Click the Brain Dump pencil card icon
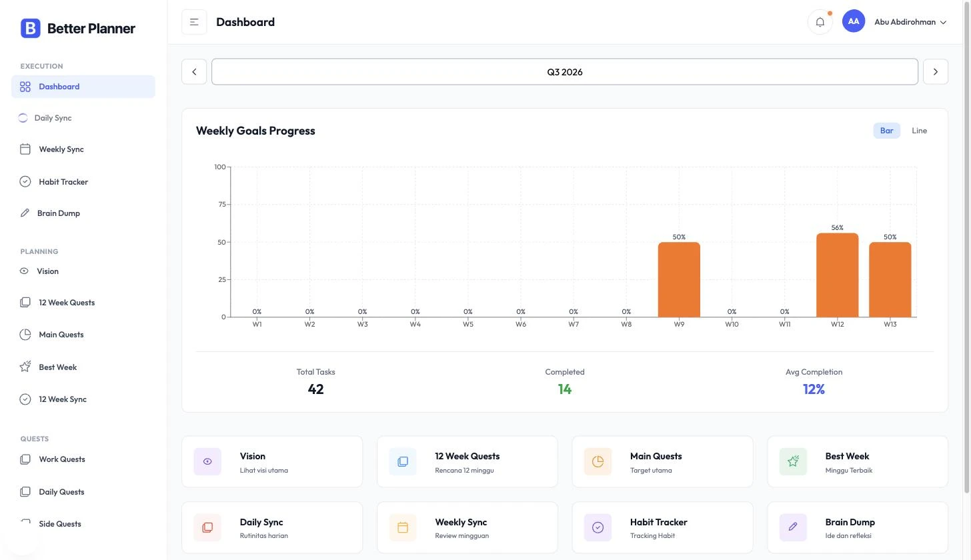Image resolution: width=971 pixels, height=560 pixels. (x=793, y=527)
